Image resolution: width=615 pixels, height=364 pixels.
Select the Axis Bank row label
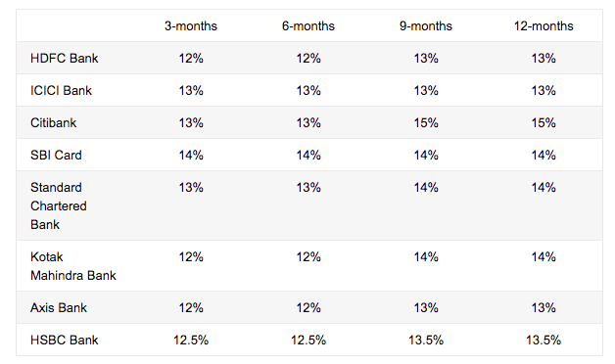pos(59,308)
